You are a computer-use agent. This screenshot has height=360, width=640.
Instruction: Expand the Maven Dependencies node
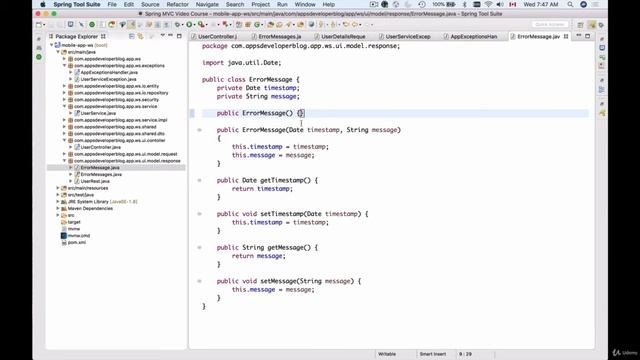click(58, 209)
